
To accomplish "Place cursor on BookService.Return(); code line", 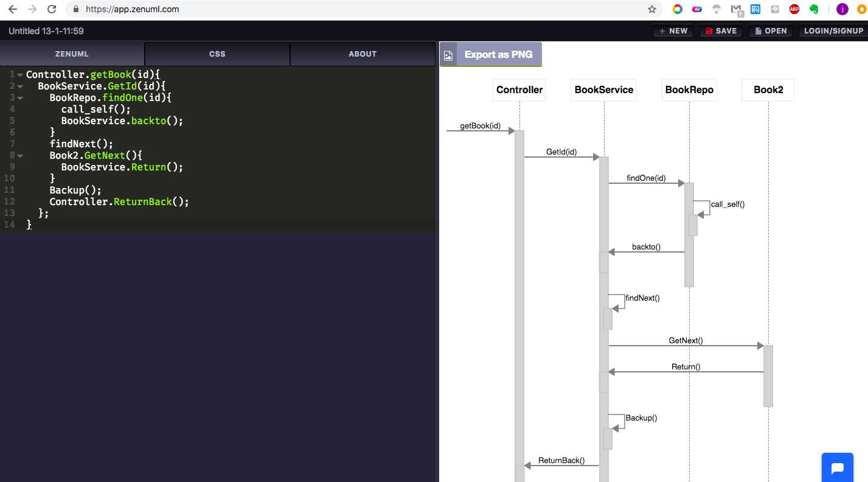I will tap(122, 167).
